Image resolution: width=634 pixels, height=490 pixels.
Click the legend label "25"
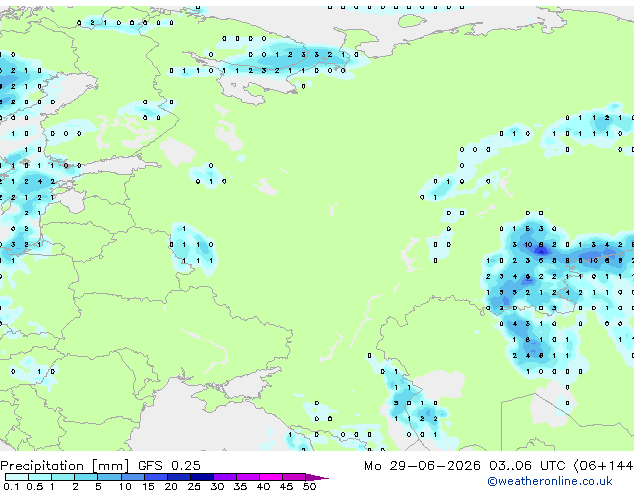click(x=194, y=486)
